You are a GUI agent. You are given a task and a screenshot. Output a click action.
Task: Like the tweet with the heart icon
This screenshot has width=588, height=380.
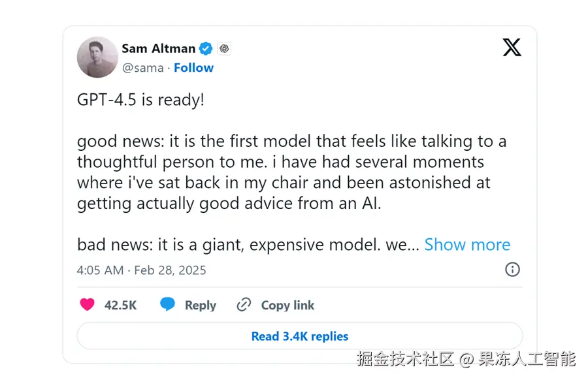point(87,305)
